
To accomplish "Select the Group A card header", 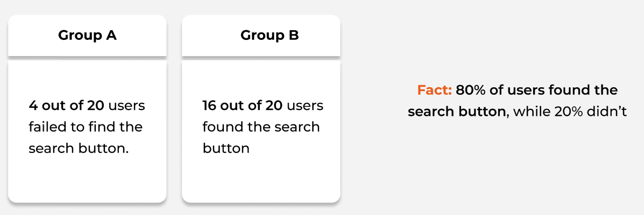I will tap(87, 36).
